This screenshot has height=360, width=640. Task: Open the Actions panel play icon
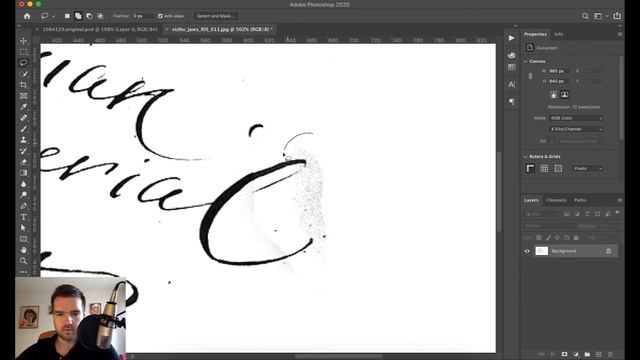[511, 38]
